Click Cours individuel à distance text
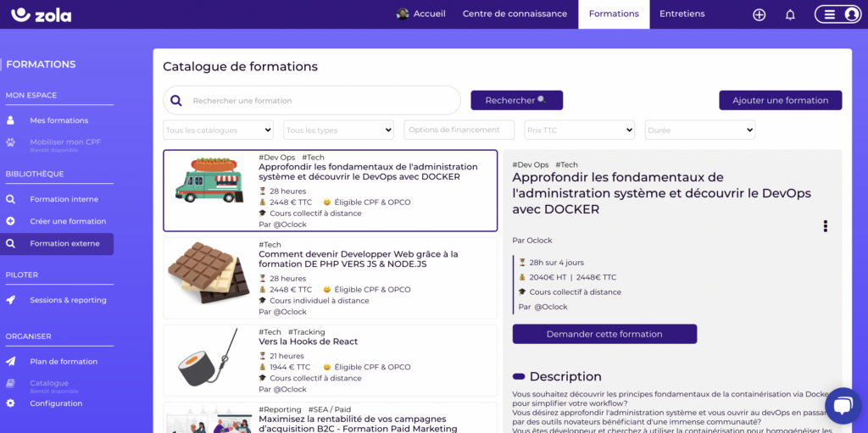This screenshot has height=433, width=868. pyautogui.click(x=319, y=301)
